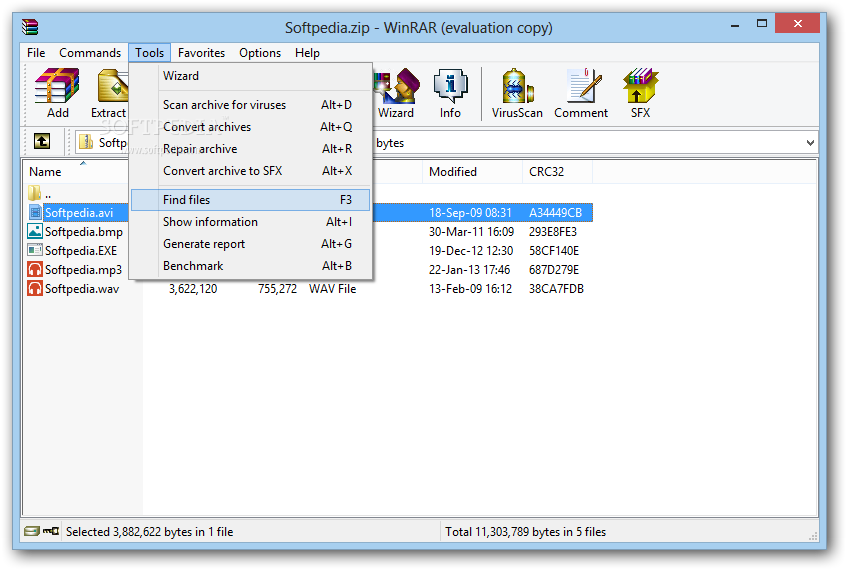Click the key password icon in status bar

(x=51, y=531)
